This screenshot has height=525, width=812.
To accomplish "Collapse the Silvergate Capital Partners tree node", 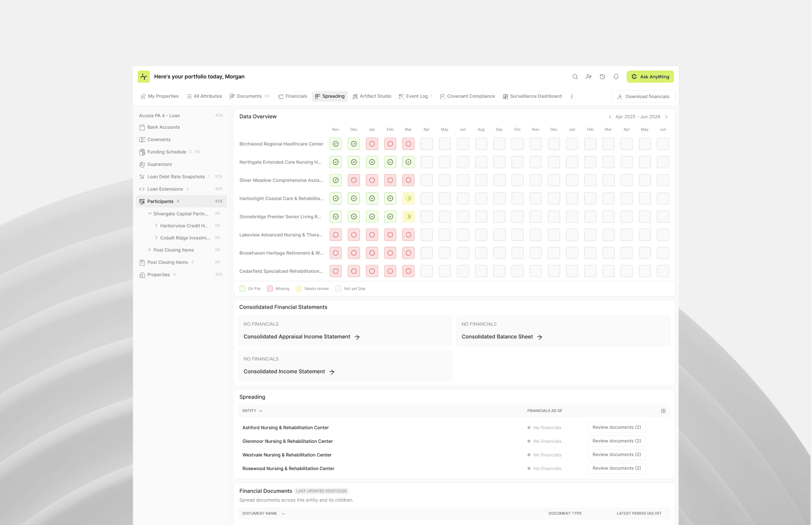I will (x=150, y=213).
